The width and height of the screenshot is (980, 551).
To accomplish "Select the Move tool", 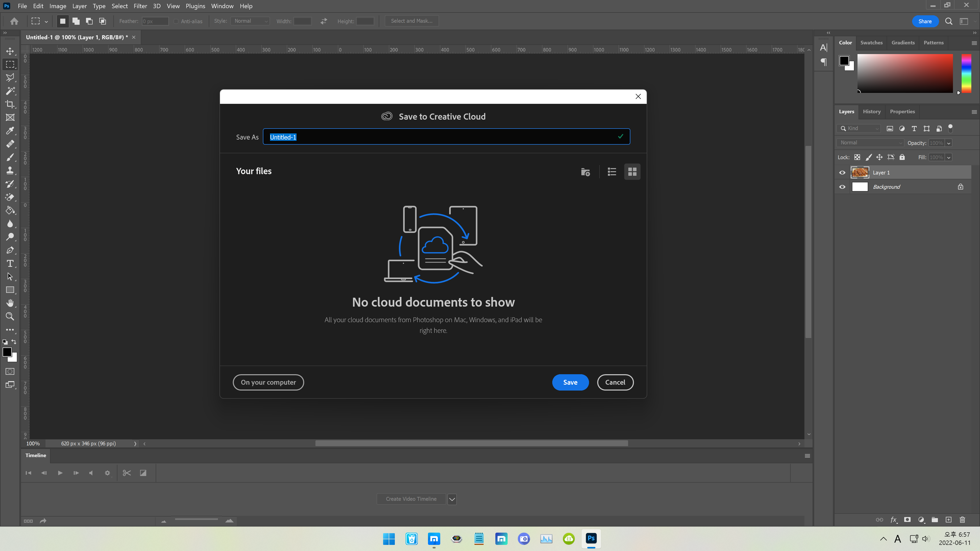I will click(x=10, y=51).
